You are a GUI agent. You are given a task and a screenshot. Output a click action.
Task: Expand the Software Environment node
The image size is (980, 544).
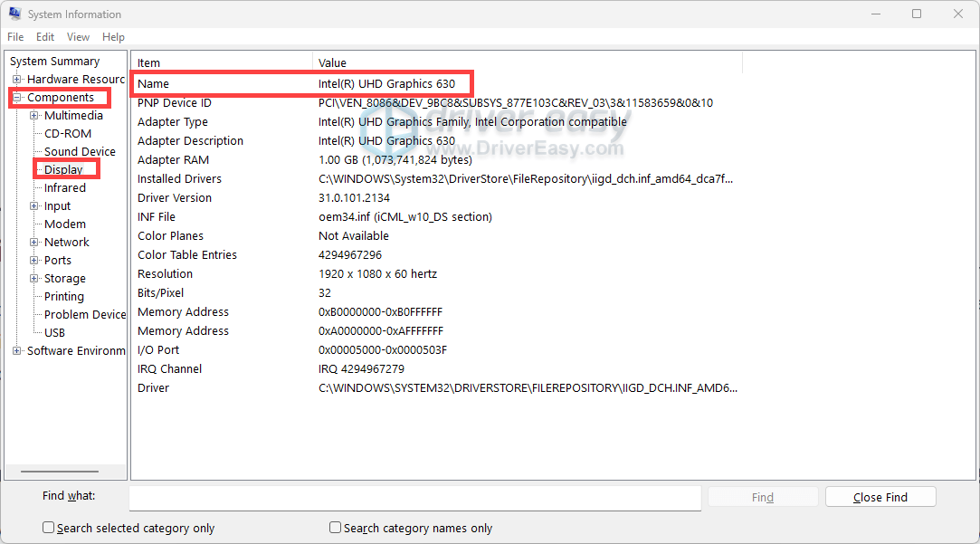pyautogui.click(x=17, y=351)
